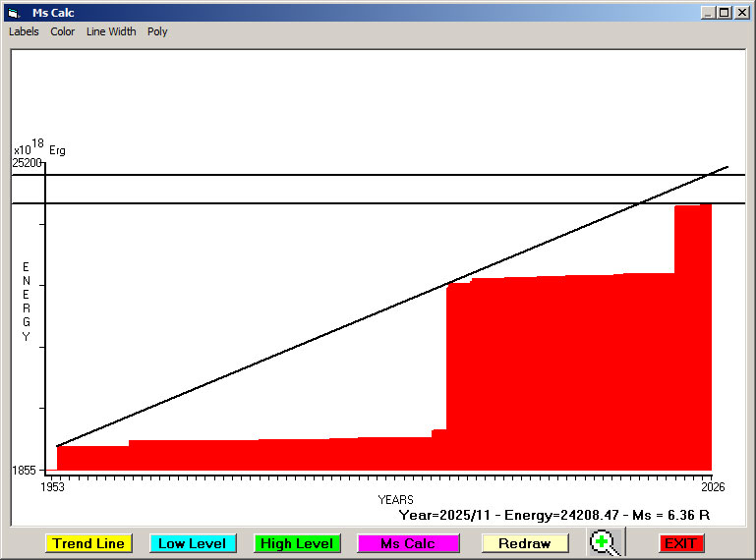Click the Year/Energy/Ms status readout text
This screenshot has width=756, height=560.
point(554,515)
